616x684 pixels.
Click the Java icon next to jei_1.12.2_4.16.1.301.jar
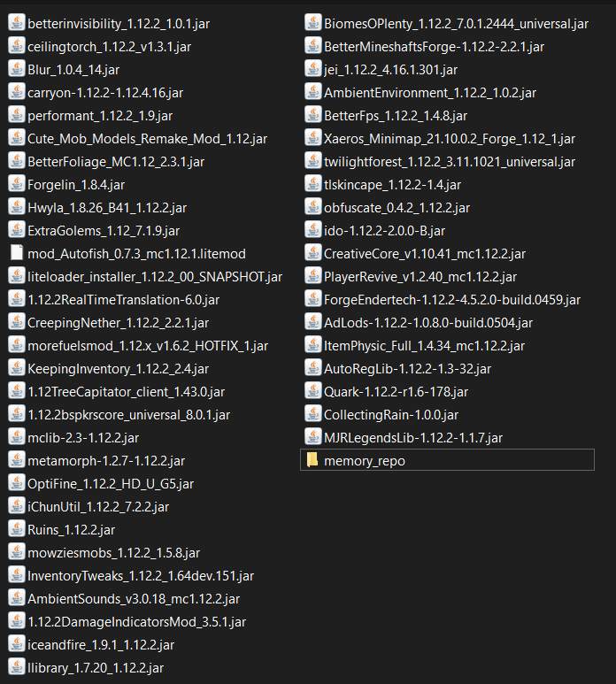(312, 69)
